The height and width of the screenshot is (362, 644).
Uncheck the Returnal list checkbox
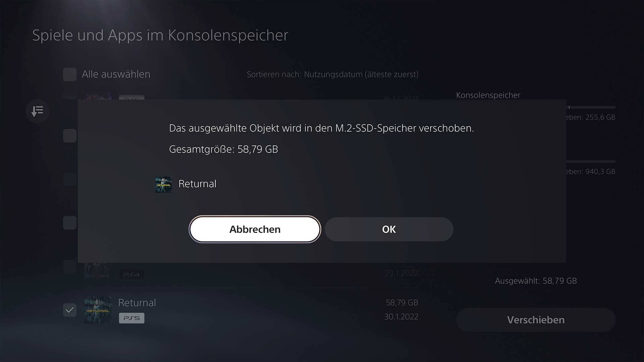(x=70, y=310)
